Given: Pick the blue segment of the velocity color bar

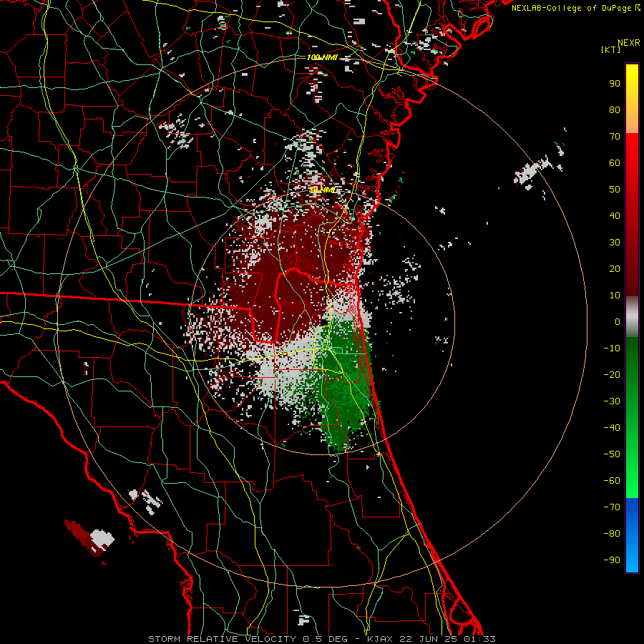Looking at the screenshot, I should tap(632, 535).
